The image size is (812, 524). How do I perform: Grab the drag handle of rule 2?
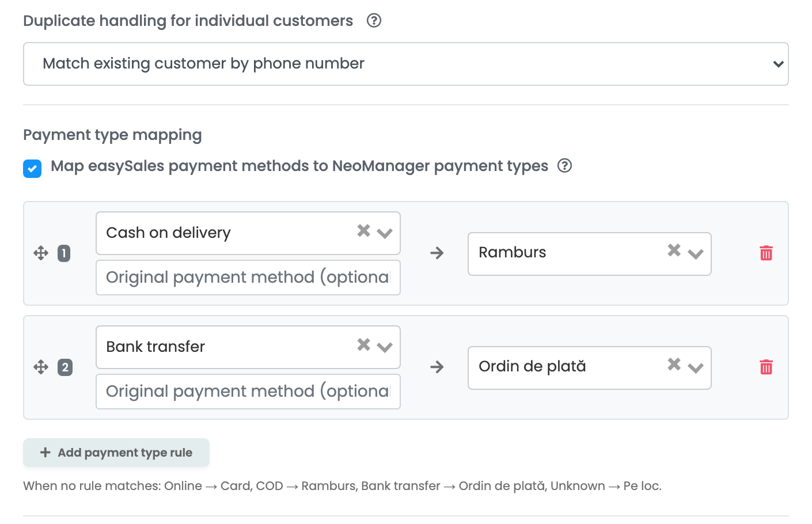pos(41,367)
